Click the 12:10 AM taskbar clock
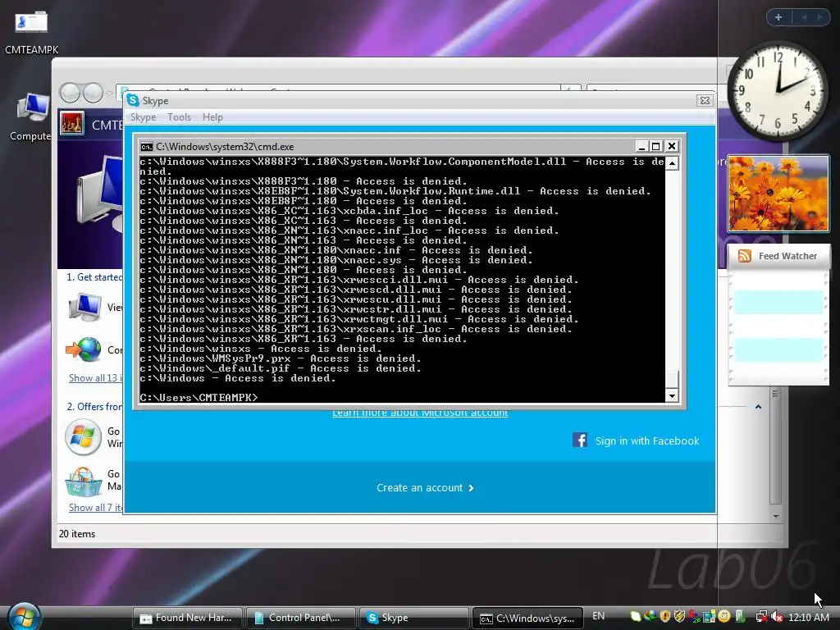840x630 pixels. pyautogui.click(x=808, y=617)
